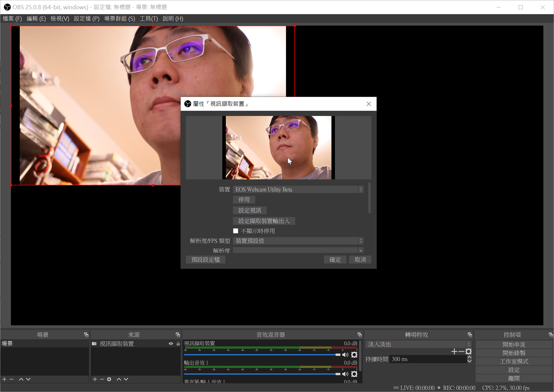Screen dimensions: 554x392
Task: Open the 場景群組 (S) menu
Action: [119, 19]
